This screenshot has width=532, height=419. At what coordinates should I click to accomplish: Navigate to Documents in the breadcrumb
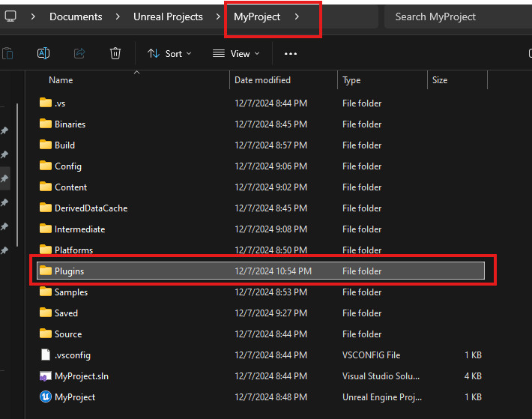pos(76,16)
